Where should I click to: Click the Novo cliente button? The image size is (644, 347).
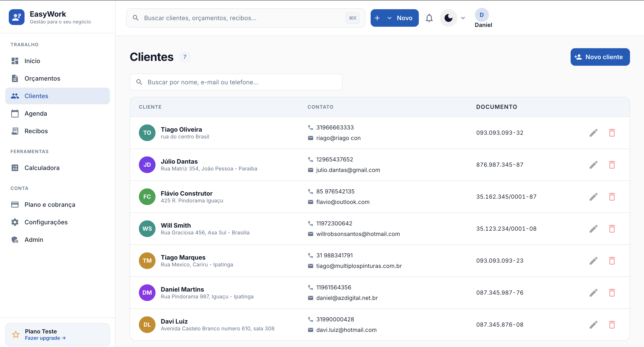[600, 57]
